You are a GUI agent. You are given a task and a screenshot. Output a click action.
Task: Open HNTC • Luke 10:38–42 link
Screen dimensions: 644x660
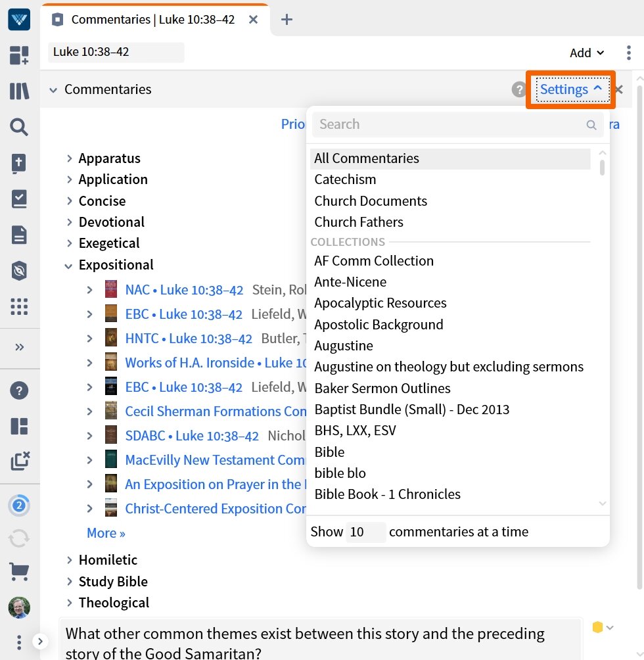pyautogui.click(x=189, y=339)
